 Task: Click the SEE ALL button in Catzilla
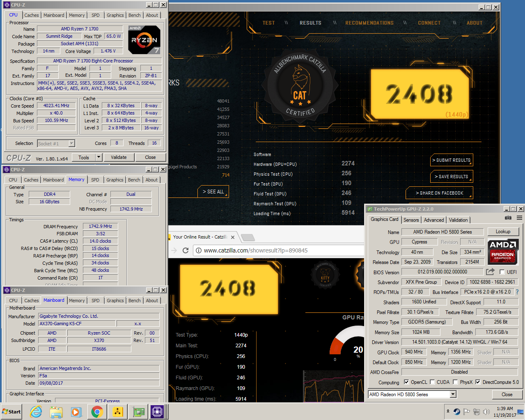pos(213,192)
